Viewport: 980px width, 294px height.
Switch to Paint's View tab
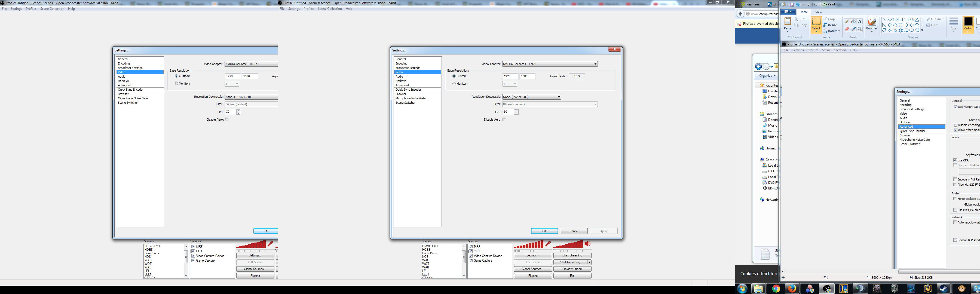pyautogui.click(x=819, y=12)
